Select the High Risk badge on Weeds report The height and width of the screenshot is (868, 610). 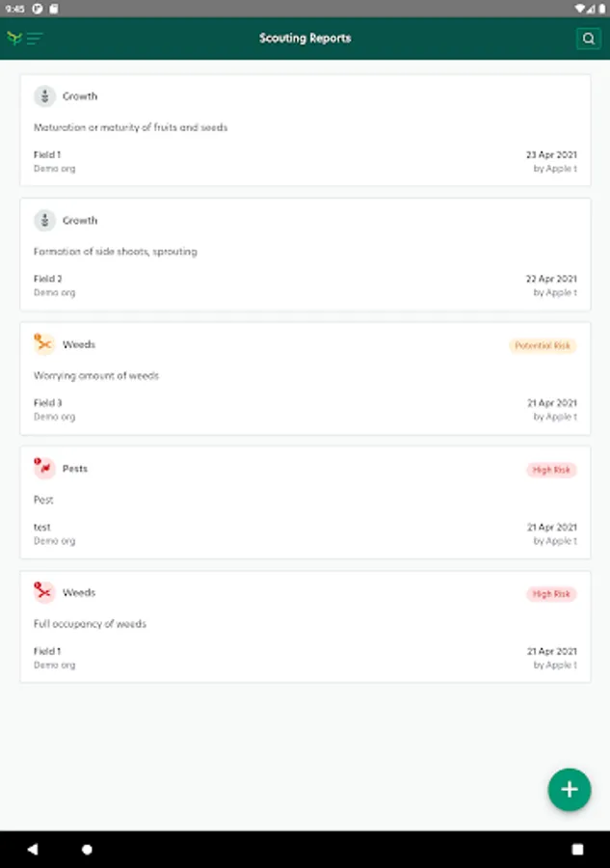click(551, 594)
